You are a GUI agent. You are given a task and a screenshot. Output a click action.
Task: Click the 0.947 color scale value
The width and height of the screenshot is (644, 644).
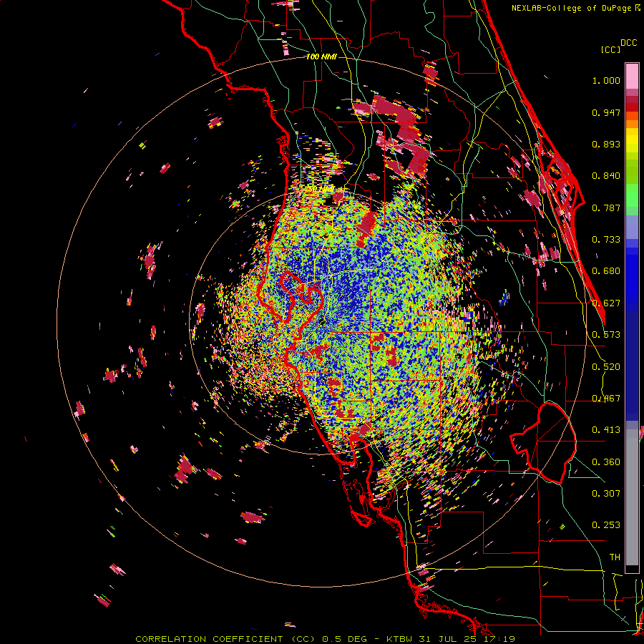point(606,112)
